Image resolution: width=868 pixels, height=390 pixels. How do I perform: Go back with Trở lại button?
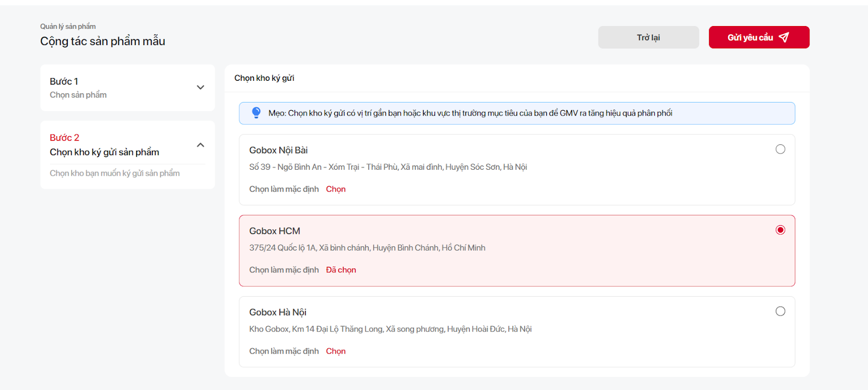point(648,37)
